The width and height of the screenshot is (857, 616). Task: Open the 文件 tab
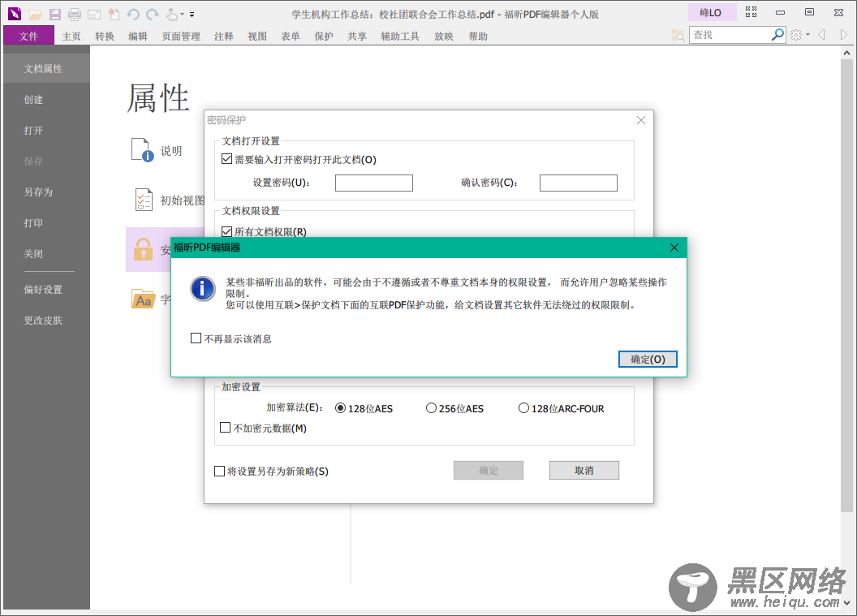(x=28, y=36)
